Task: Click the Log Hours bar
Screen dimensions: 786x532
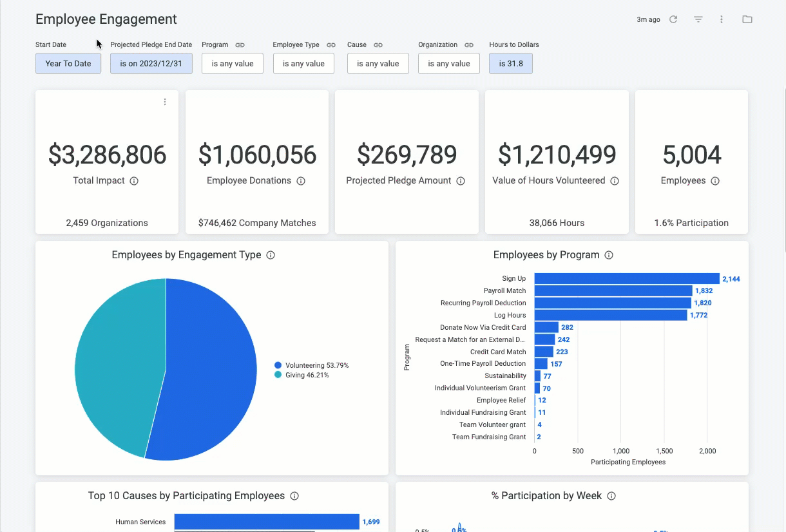Action: pos(611,315)
